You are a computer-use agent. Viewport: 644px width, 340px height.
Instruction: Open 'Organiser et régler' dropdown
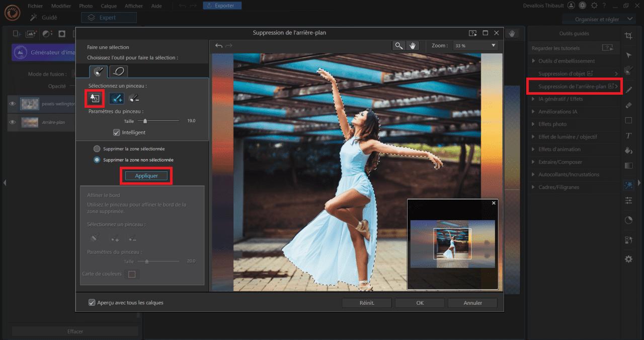[599, 19]
